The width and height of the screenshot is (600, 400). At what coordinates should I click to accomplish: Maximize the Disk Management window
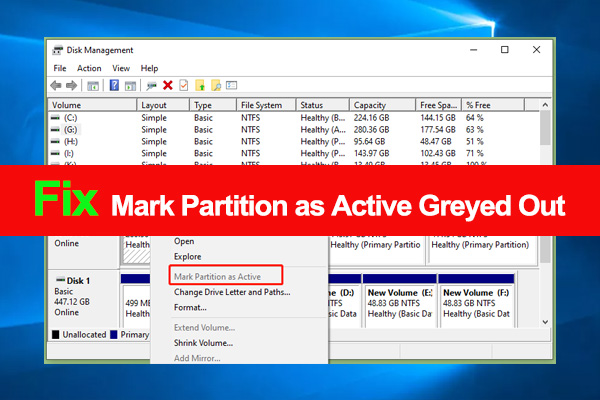[x=505, y=50]
